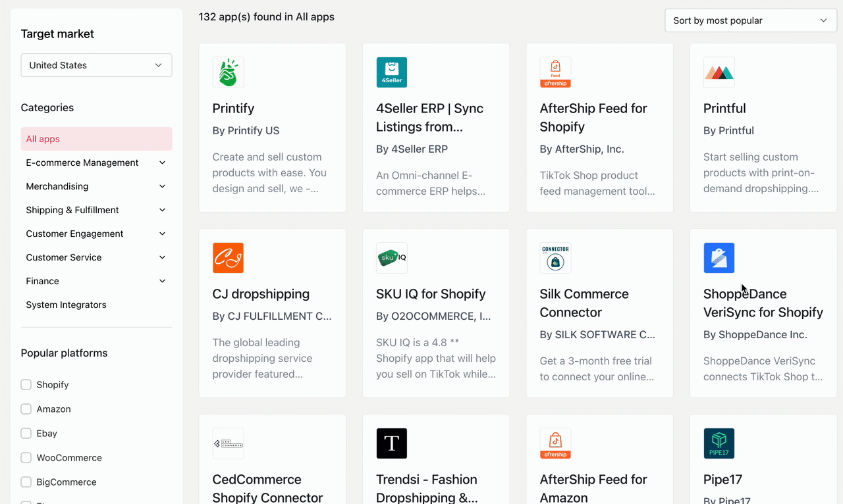Tick the WooCommerce checkbox
The image size is (843, 504).
pyautogui.click(x=26, y=458)
